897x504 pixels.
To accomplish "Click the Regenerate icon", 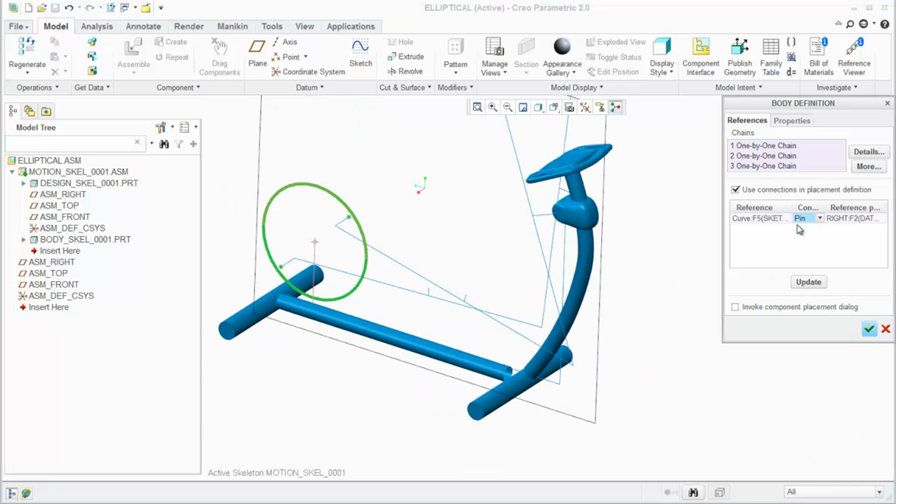I will (x=27, y=47).
